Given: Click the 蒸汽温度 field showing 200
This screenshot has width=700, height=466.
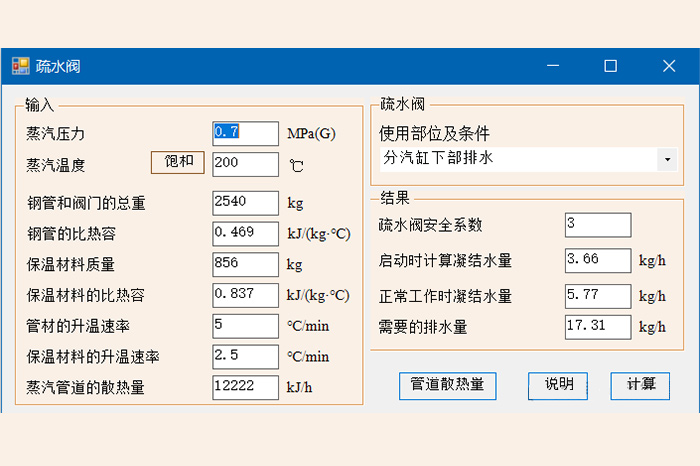Looking at the screenshot, I should pyautogui.click(x=245, y=163).
